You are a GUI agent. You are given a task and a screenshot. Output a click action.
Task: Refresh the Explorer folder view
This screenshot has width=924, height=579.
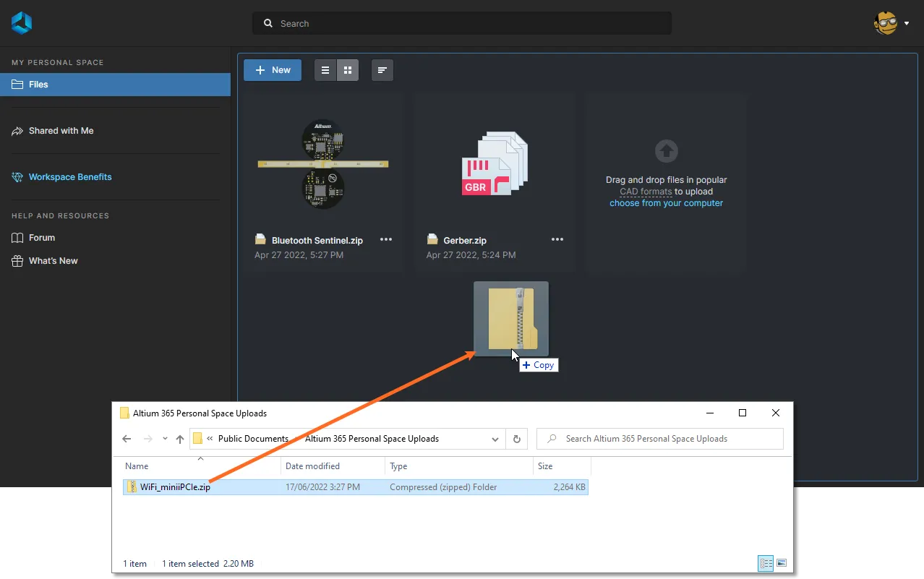[517, 439]
